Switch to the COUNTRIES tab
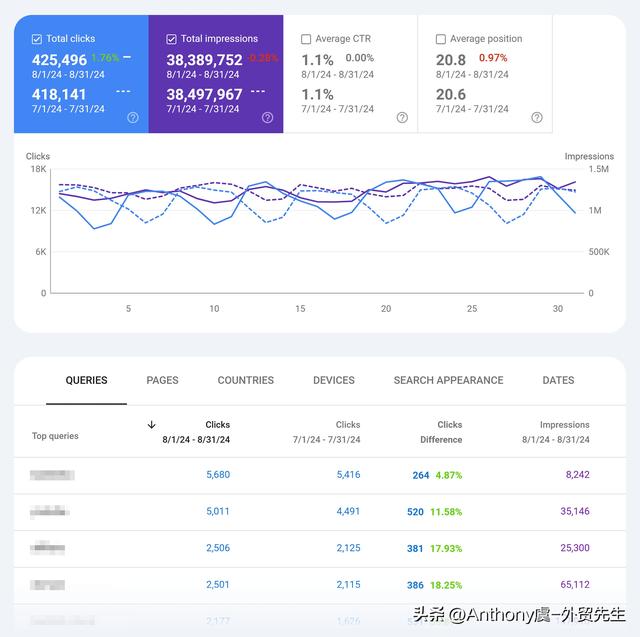Screen dimensions: 640x637 246,380
